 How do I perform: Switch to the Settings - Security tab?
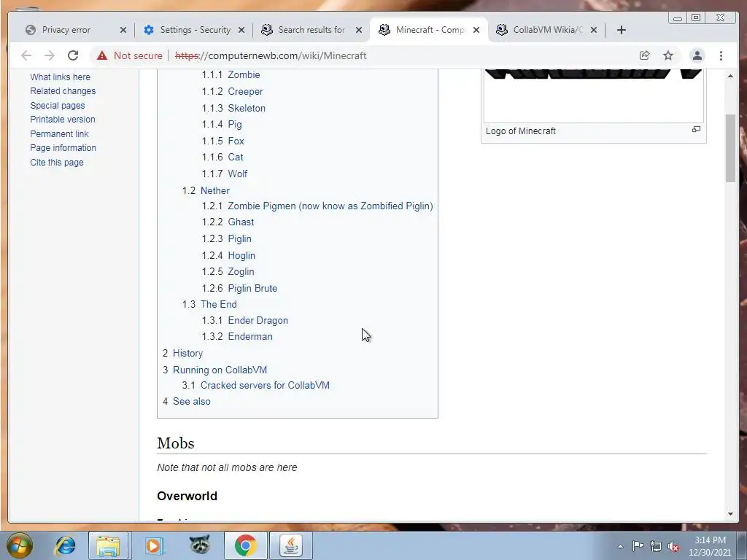click(x=196, y=30)
